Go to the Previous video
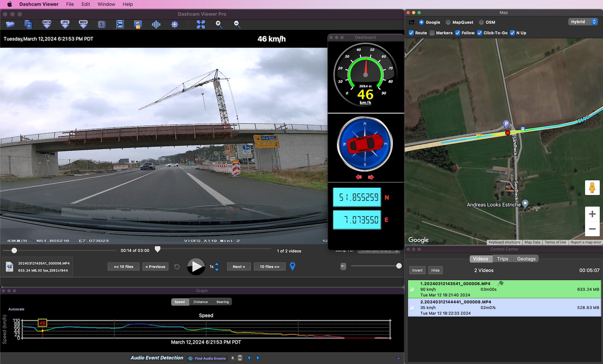This screenshot has width=603, height=364. click(155, 267)
